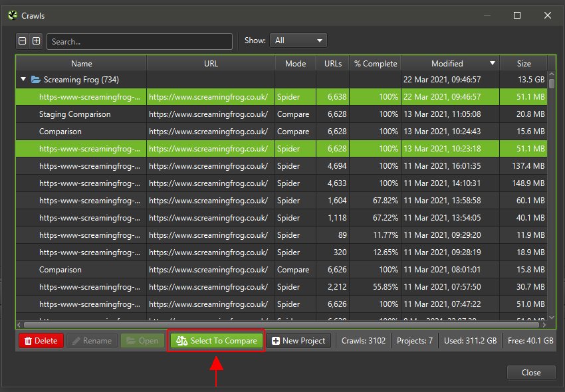Click the horizontal scrollbar below the crawl list

266,325
